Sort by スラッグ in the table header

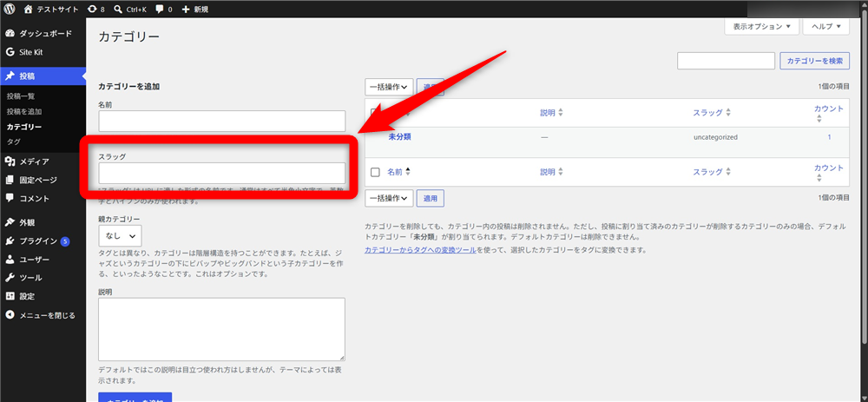tap(712, 112)
